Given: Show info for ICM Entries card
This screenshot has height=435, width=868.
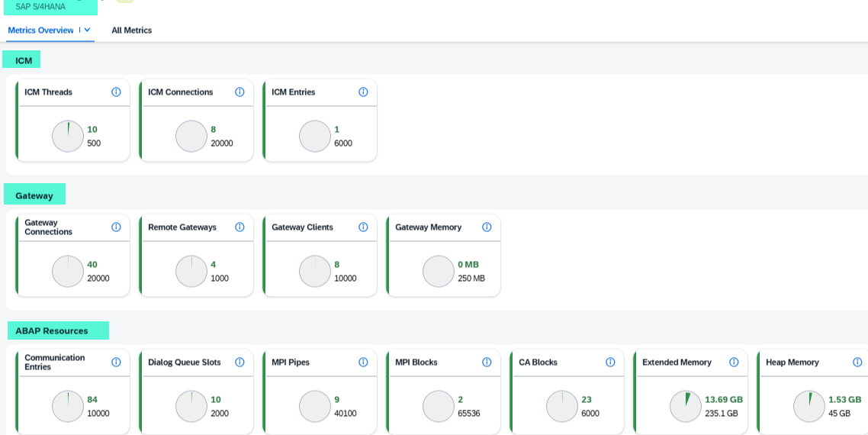Looking at the screenshot, I should (363, 92).
